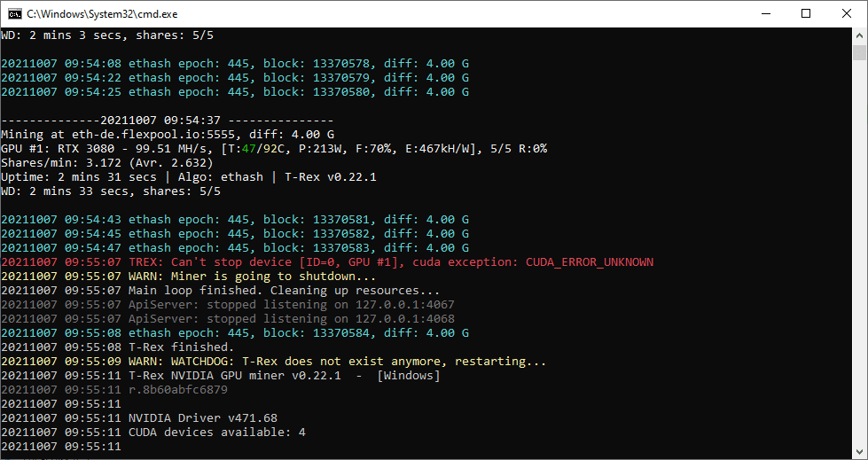This screenshot has width=868, height=460.
Task: Click the line with block 13370579
Action: [x=235, y=77]
